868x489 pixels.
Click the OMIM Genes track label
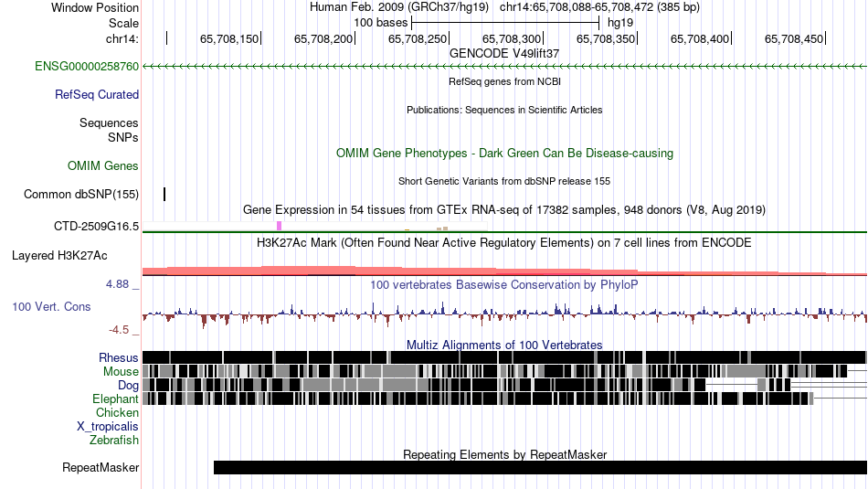pos(103,165)
